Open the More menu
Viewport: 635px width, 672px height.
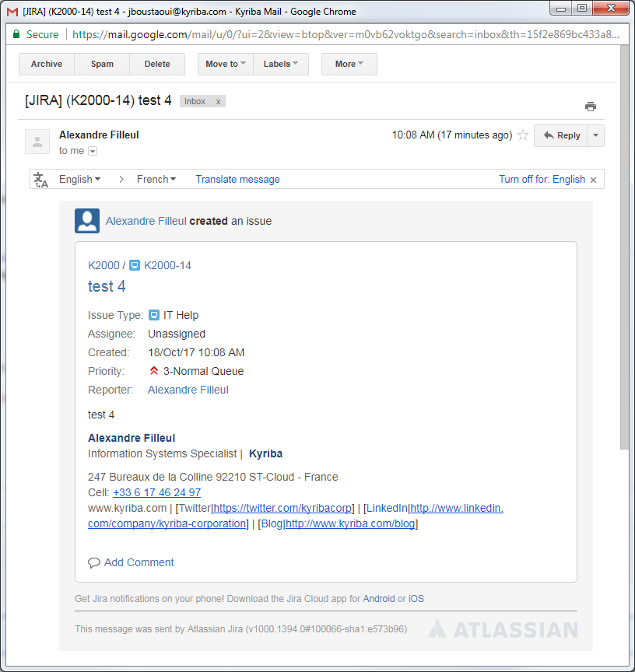click(x=349, y=64)
